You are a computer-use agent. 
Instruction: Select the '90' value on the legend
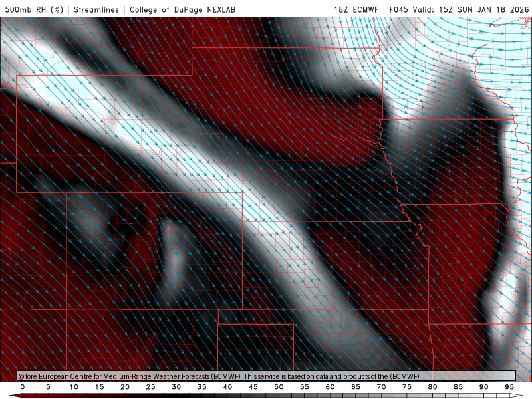[x=484, y=387]
